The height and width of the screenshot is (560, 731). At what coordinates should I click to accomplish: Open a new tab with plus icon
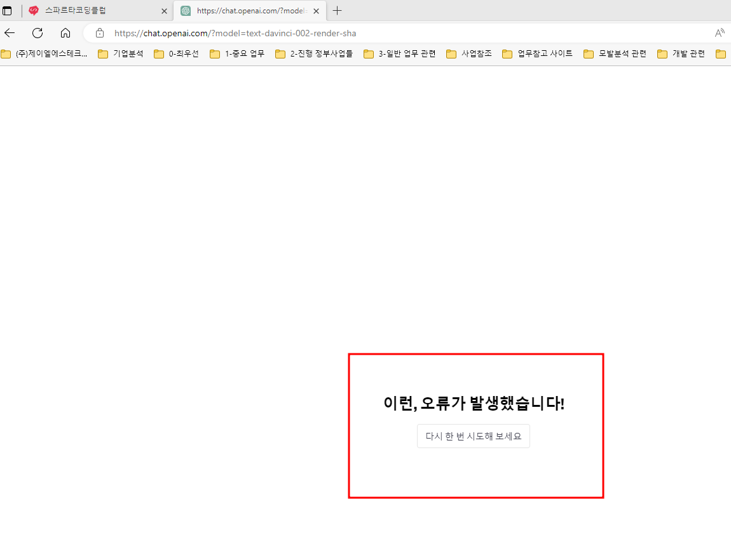point(338,11)
